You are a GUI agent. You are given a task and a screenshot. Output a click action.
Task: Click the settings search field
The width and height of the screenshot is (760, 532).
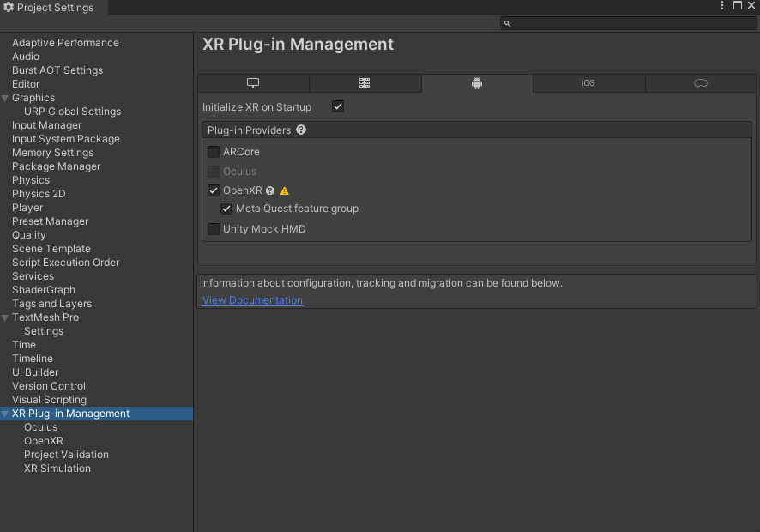[626, 23]
